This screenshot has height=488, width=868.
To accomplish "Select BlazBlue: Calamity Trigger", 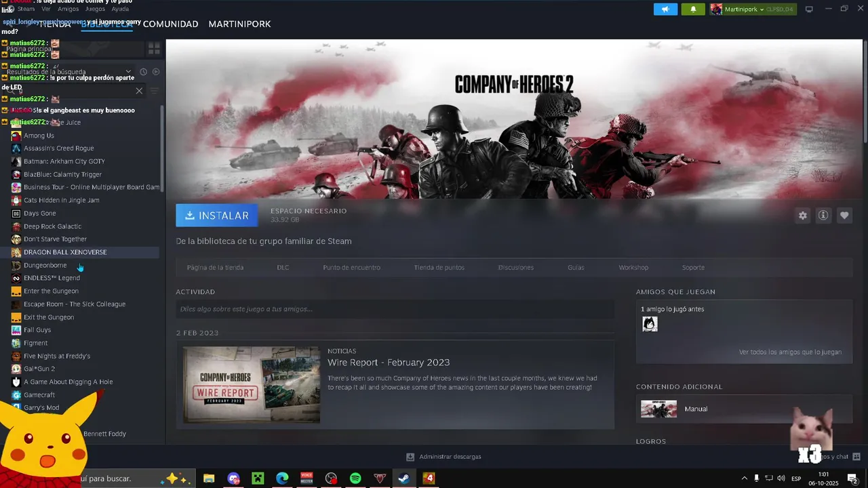I will [x=62, y=174].
